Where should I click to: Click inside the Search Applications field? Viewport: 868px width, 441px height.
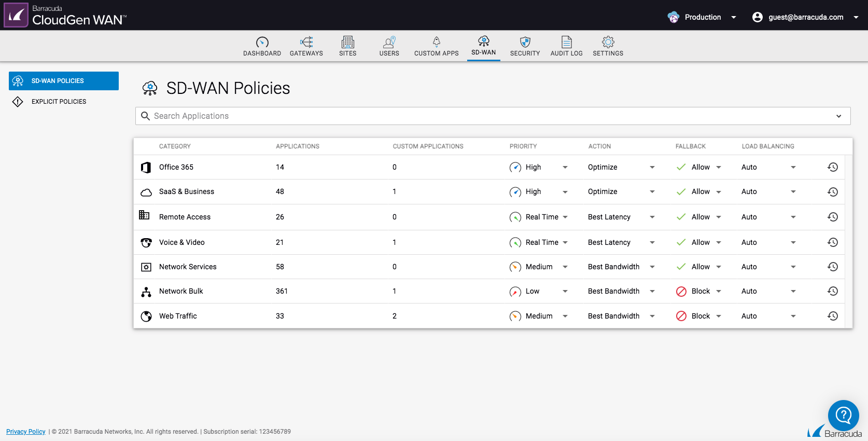tap(493, 116)
